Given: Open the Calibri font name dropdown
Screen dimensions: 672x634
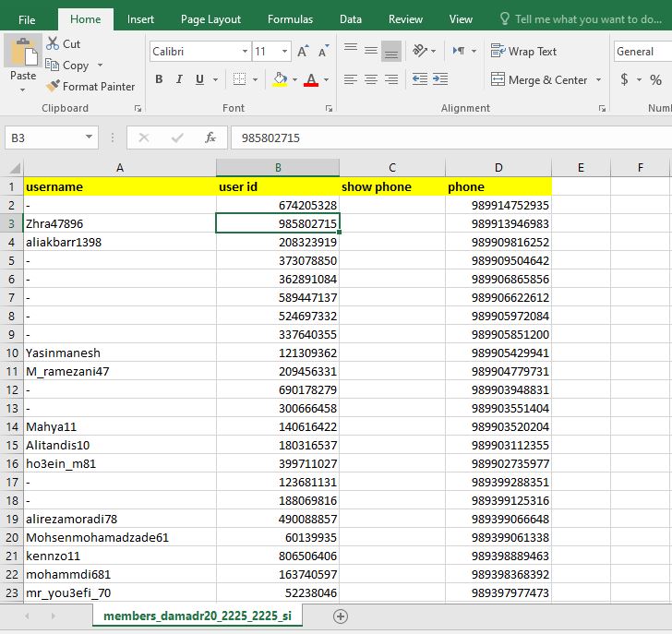Looking at the screenshot, I should coord(245,52).
